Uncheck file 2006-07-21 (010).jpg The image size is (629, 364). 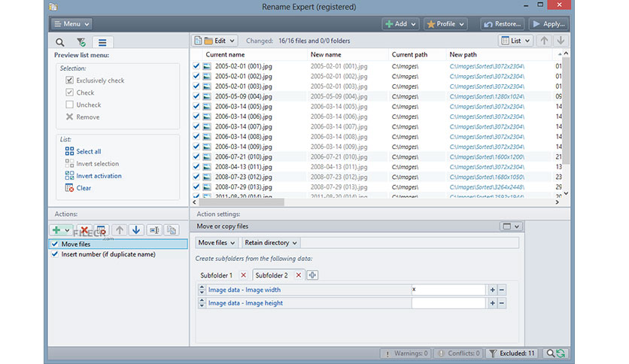click(x=196, y=156)
